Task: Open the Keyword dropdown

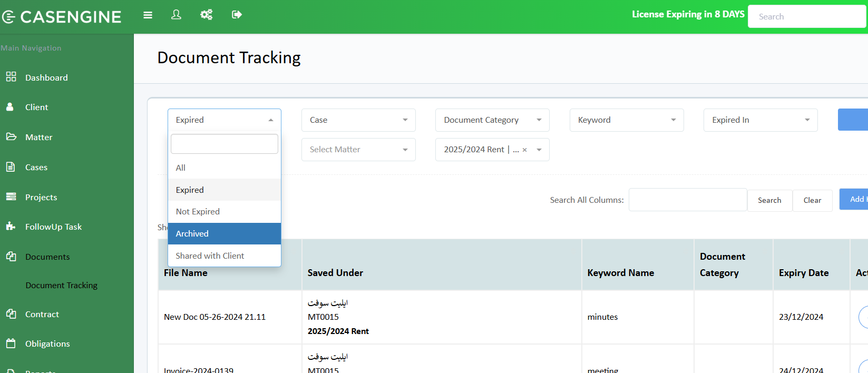Action: [x=627, y=120]
